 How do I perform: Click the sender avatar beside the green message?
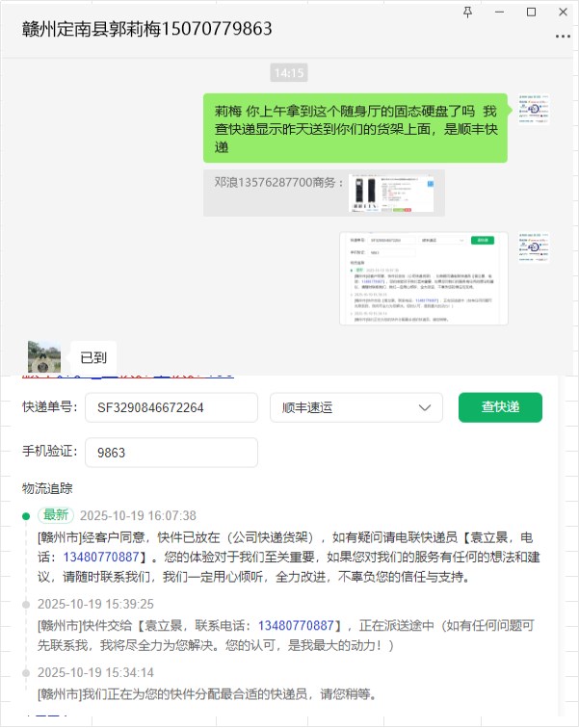(534, 109)
